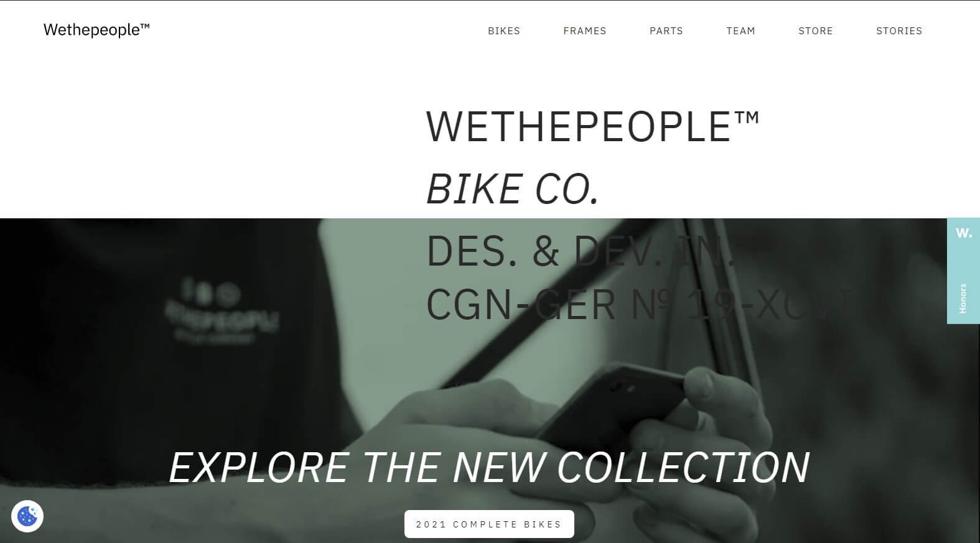The width and height of the screenshot is (980, 543).
Task: Click the CGN-GER Nº 19-XCVI text
Action: coord(637,305)
